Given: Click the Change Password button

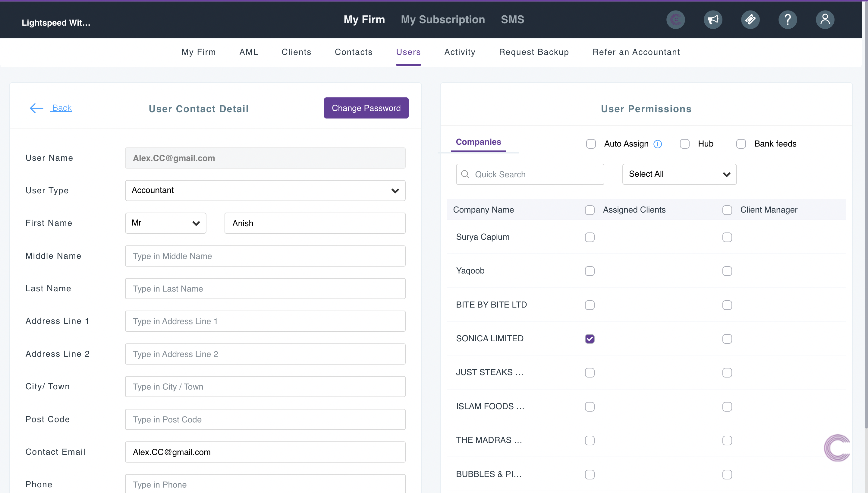Looking at the screenshot, I should 366,108.
